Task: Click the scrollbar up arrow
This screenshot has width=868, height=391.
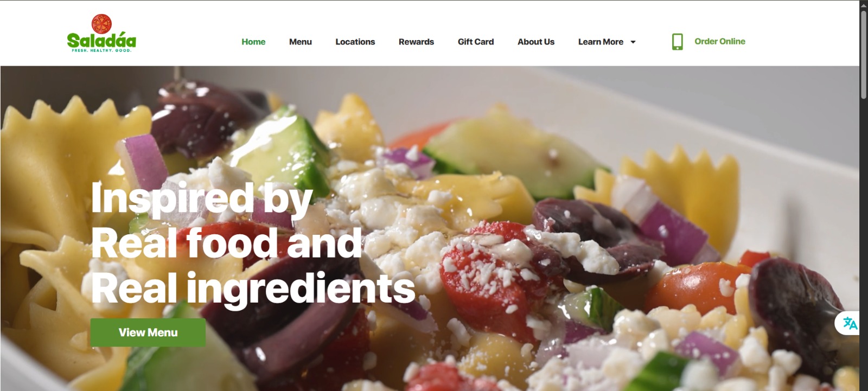Action: pyautogui.click(x=864, y=5)
